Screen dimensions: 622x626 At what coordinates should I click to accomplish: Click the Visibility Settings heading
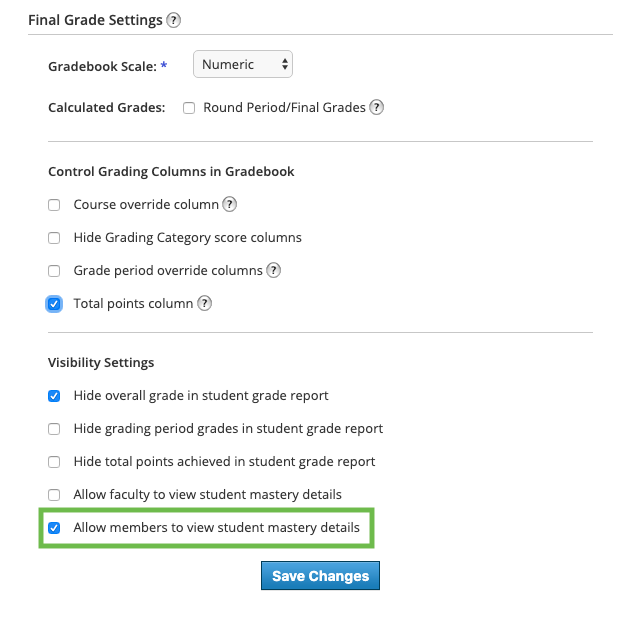(101, 362)
